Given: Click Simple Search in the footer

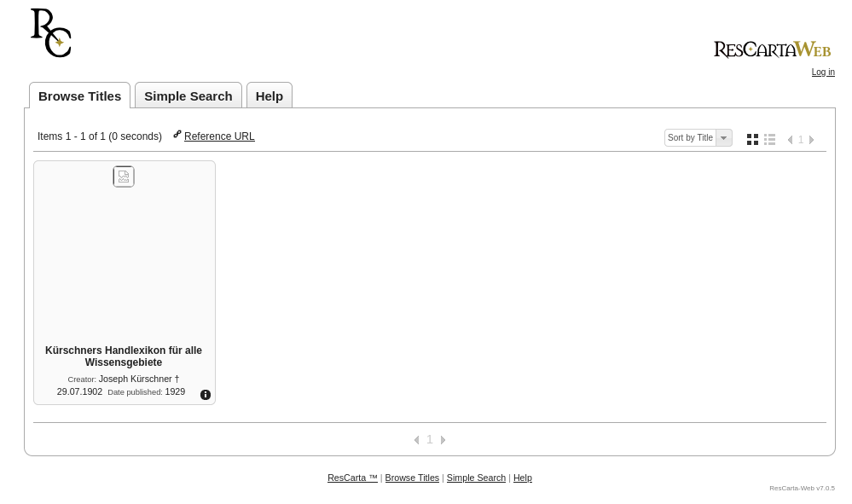Looking at the screenshot, I should pos(476,478).
